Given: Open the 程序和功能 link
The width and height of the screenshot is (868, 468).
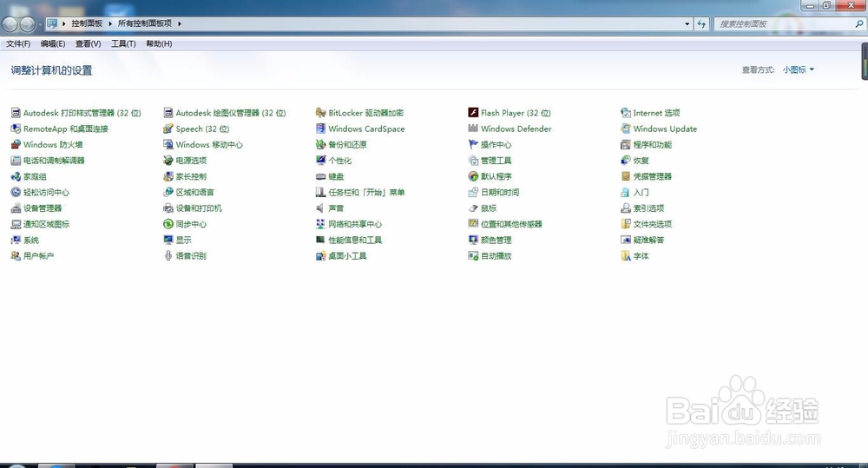Looking at the screenshot, I should coord(653,144).
